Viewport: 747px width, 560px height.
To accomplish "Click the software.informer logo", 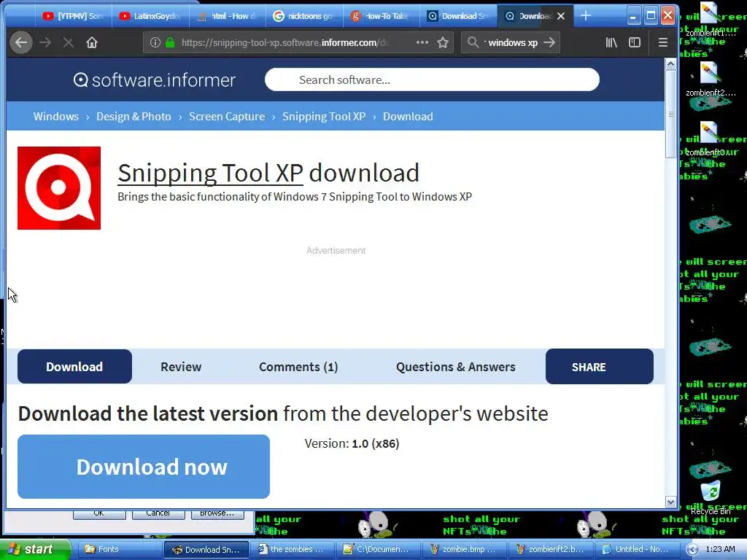I will 155,80.
